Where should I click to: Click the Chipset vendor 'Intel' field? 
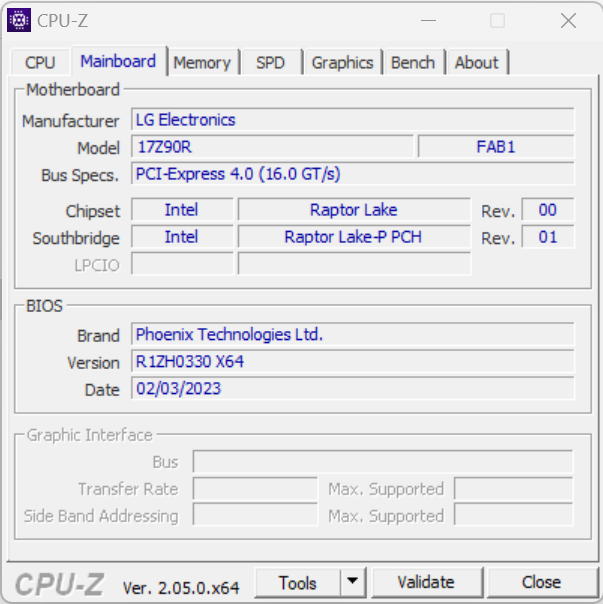pyautogui.click(x=182, y=210)
